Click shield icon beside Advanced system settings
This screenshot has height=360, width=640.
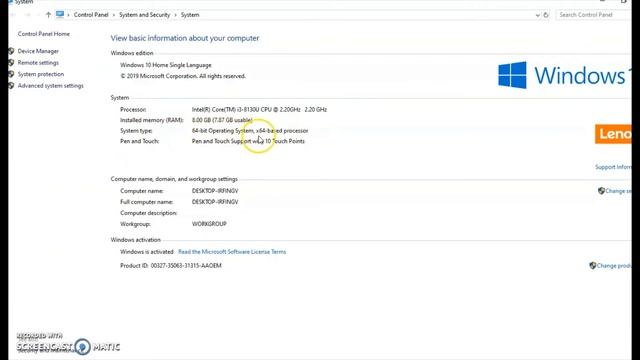tap(11, 86)
